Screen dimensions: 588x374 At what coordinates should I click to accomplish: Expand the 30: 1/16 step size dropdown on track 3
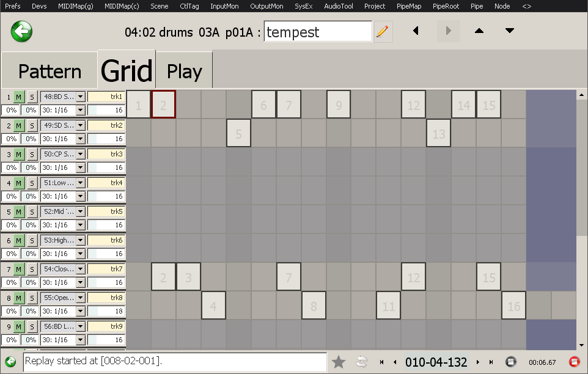click(x=80, y=167)
